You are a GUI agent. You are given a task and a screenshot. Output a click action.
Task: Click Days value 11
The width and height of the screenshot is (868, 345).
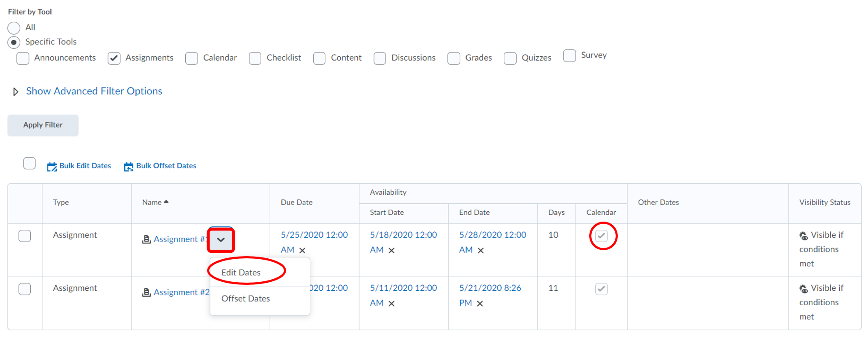tap(553, 288)
